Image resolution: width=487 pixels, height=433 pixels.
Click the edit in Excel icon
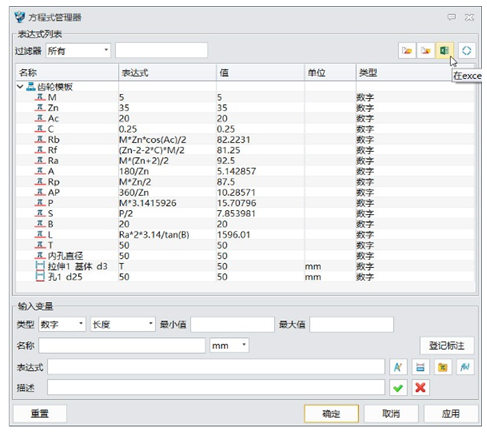point(444,51)
